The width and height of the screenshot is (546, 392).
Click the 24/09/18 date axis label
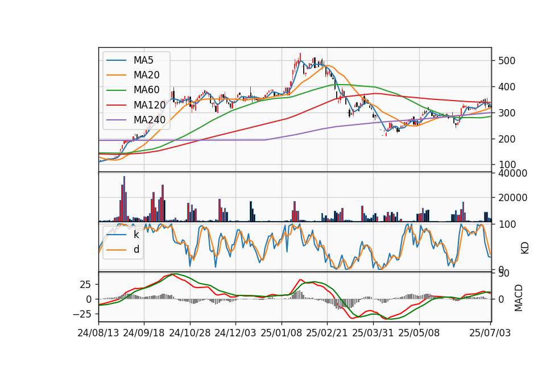[x=144, y=333]
